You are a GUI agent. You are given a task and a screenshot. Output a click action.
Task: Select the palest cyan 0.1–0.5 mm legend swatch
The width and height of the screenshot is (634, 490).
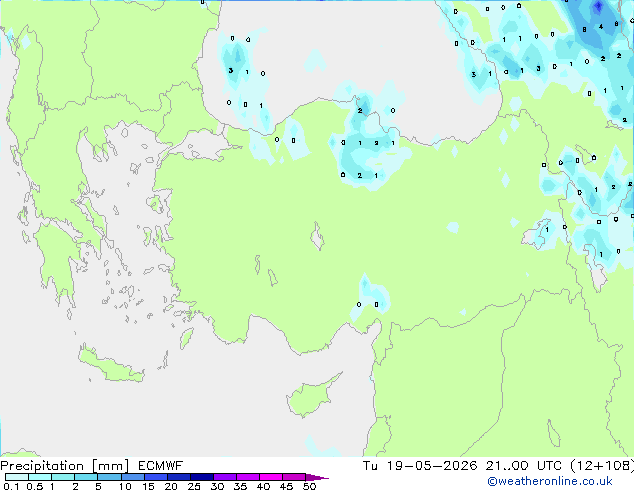(17, 477)
